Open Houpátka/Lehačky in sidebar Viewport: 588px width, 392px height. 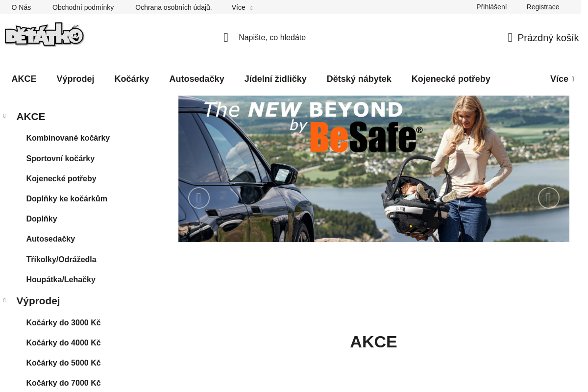[61, 279]
